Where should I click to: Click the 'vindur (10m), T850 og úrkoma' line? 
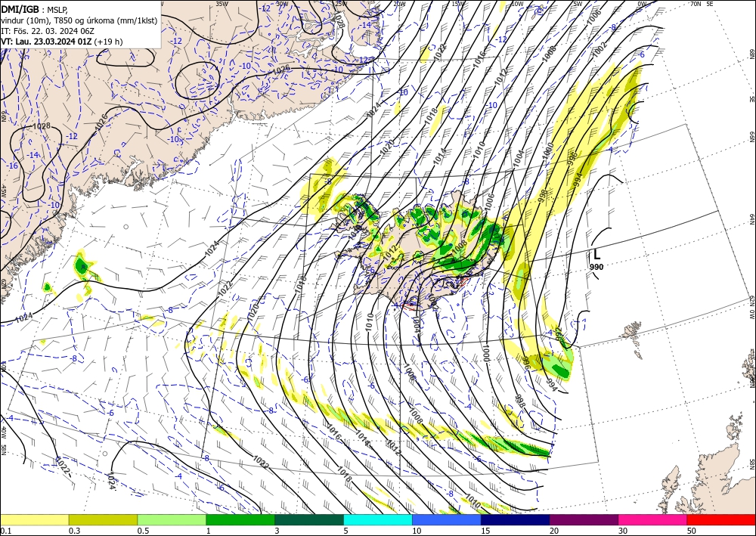click(x=79, y=20)
